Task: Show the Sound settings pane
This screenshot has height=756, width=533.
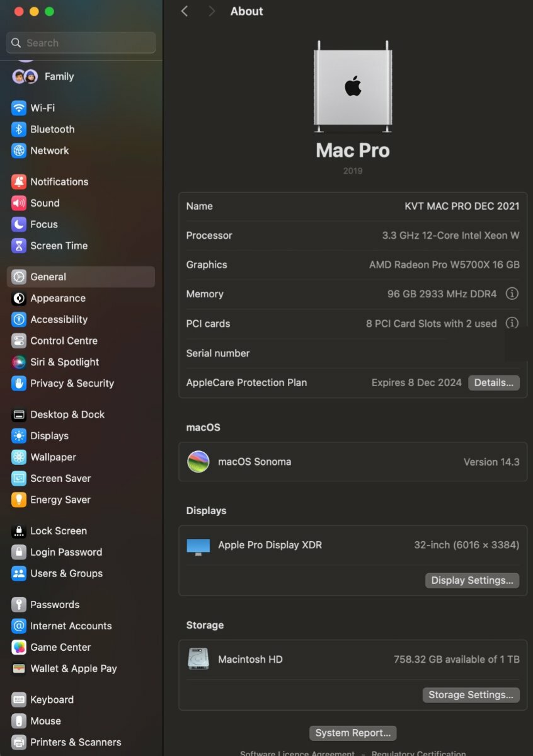Action: point(81,203)
